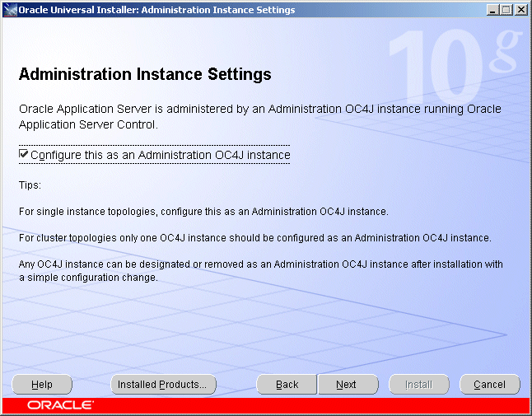Click the Oracle logo in the red bar
Image resolution: width=532 pixels, height=416 pixels.
tap(60, 405)
